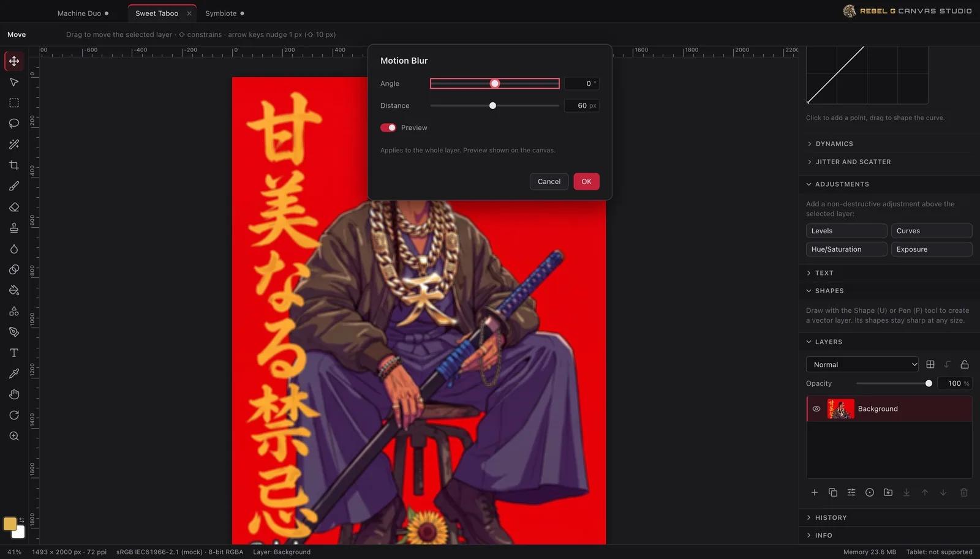
Task: Select the Eraser tool
Action: click(14, 207)
